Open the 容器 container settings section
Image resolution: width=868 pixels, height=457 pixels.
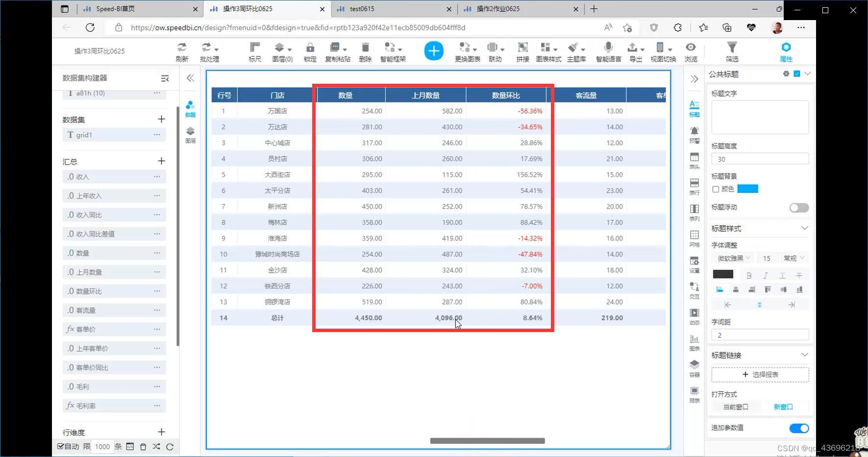coord(694,368)
